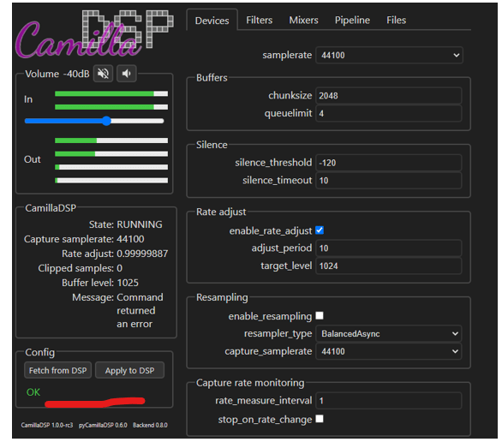Click the Volume -40dB label
This screenshot has width=502, height=448.
[57, 74]
